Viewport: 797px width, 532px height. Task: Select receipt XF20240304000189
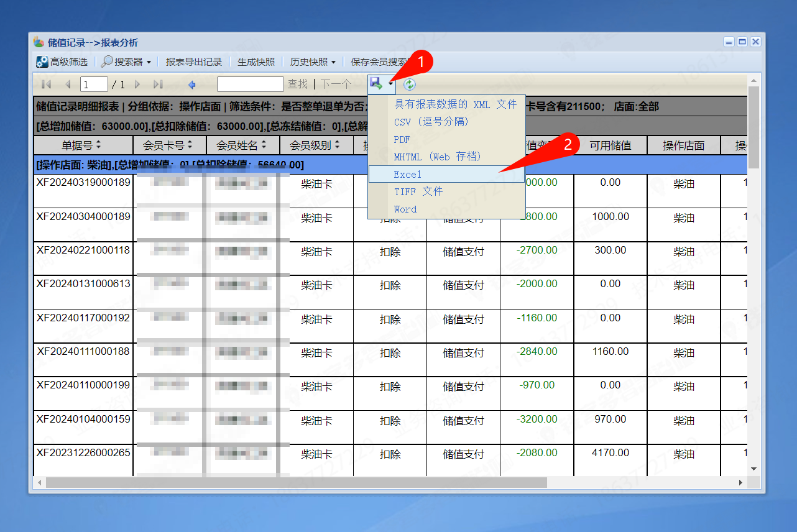point(83,217)
